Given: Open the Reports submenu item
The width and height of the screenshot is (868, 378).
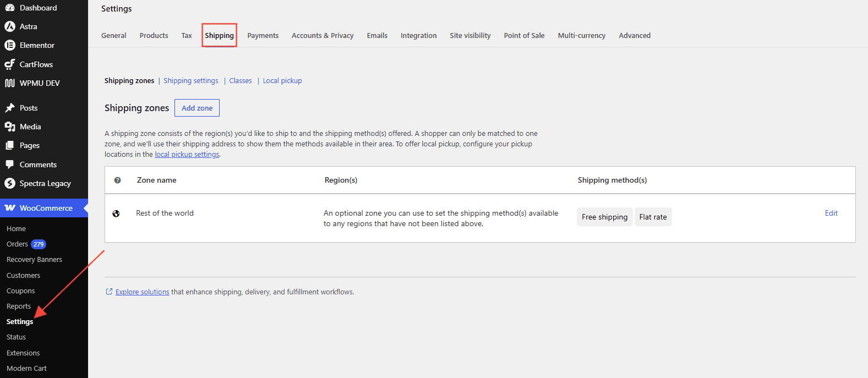Looking at the screenshot, I should coord(19,306).
